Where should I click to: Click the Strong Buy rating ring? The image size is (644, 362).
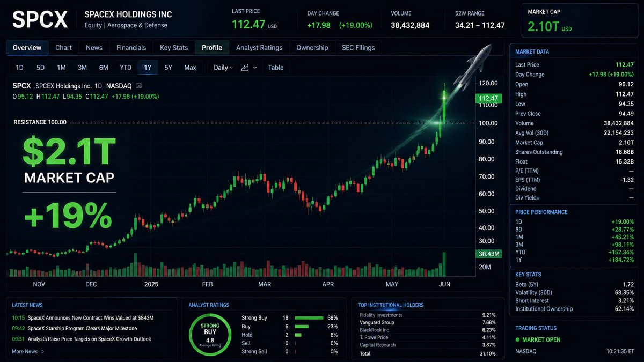coord(210,335)
